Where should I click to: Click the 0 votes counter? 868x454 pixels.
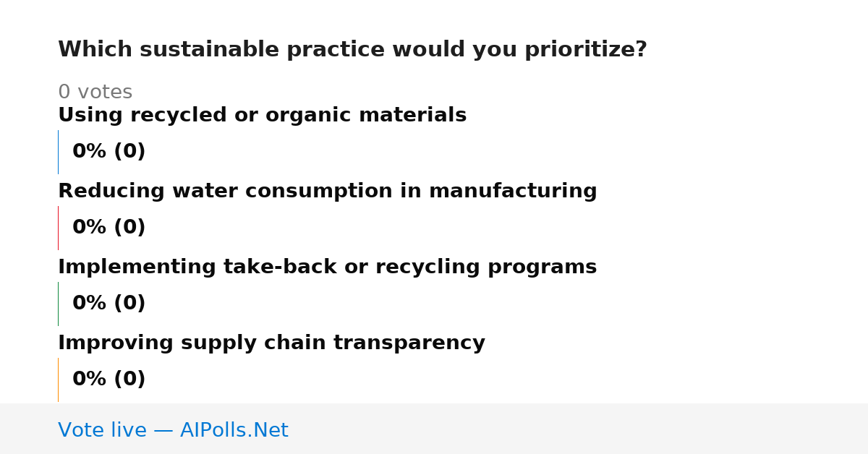(x=95, y=93)
